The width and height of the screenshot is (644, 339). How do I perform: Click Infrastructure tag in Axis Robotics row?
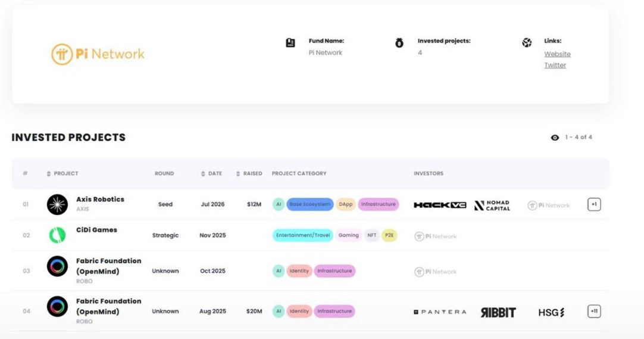point(379,204)
